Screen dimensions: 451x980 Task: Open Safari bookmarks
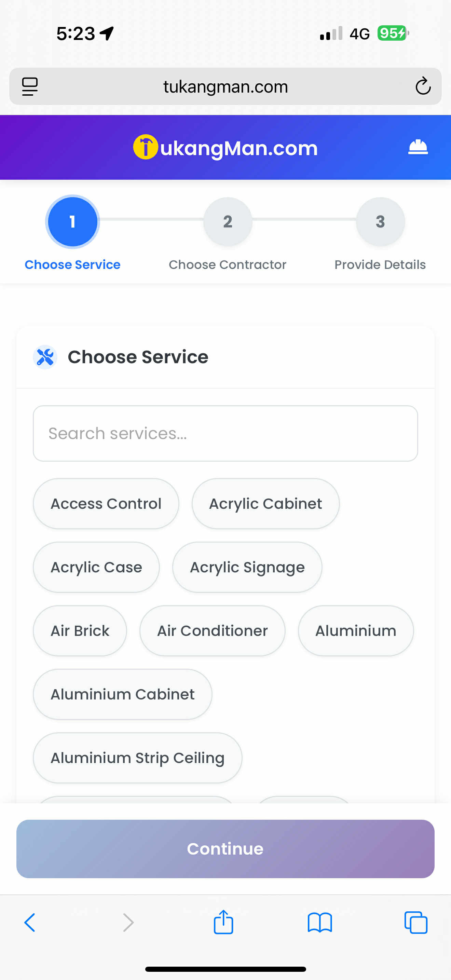click(319, 922)
